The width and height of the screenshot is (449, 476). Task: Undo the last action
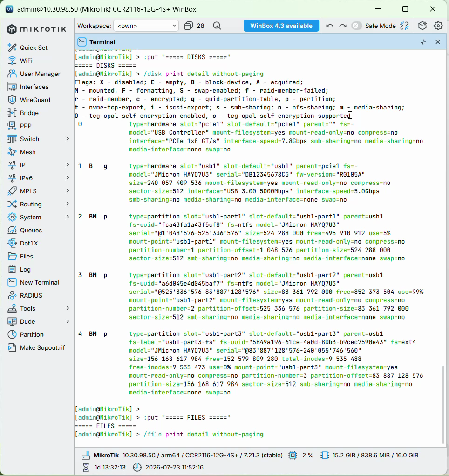(330, 26)
